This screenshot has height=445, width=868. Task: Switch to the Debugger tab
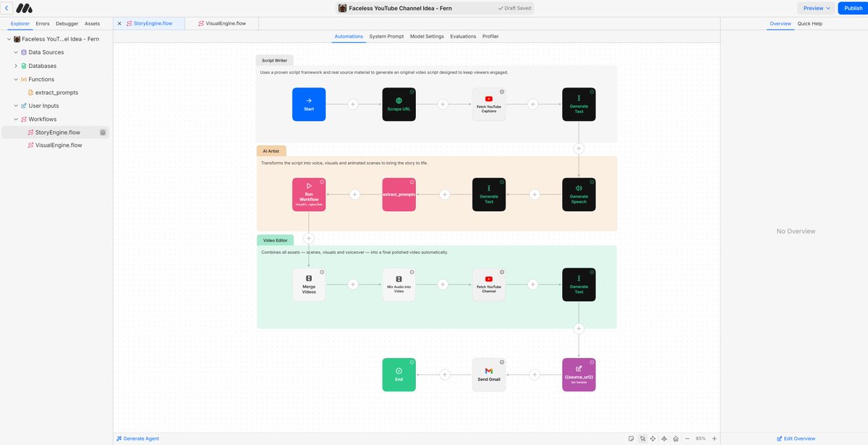[67, 23]
